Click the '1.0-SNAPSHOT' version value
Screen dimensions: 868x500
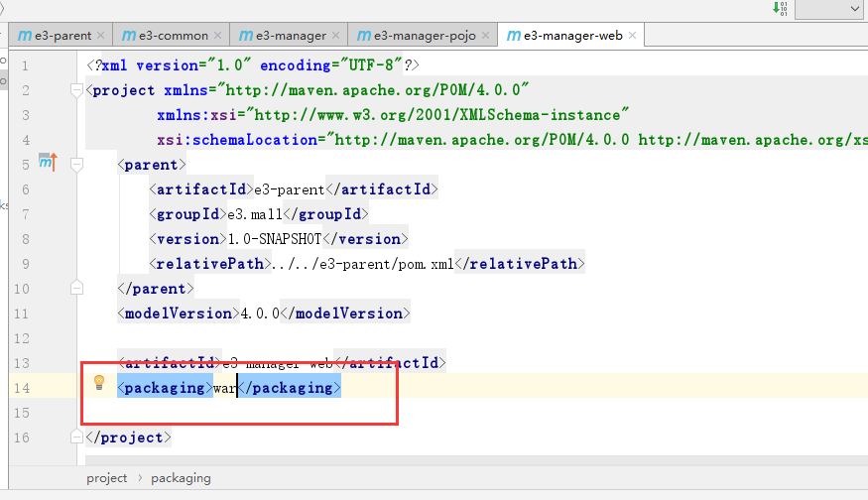[275, 239]
